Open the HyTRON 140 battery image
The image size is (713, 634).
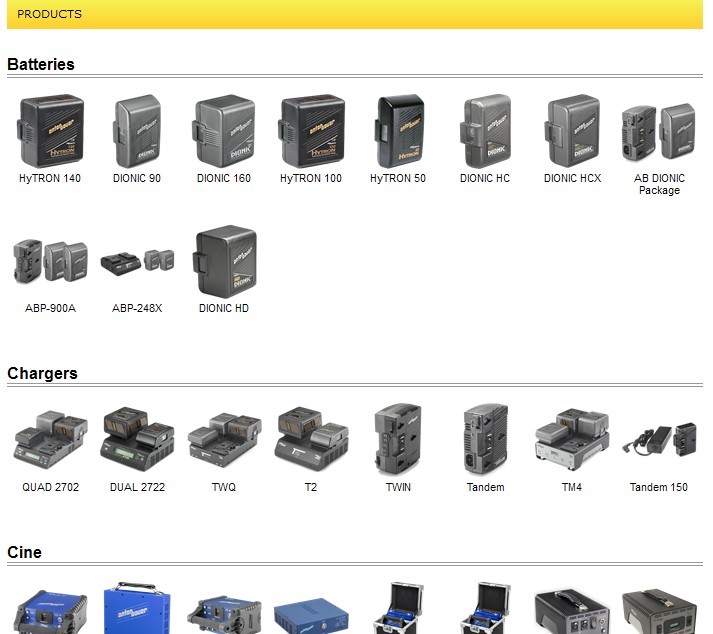pos(50,131)
